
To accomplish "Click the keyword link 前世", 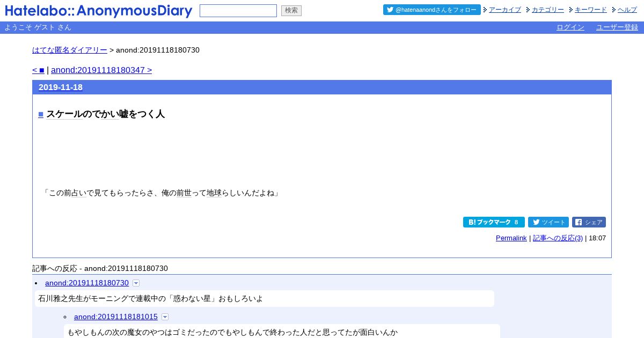I will 184,193.
